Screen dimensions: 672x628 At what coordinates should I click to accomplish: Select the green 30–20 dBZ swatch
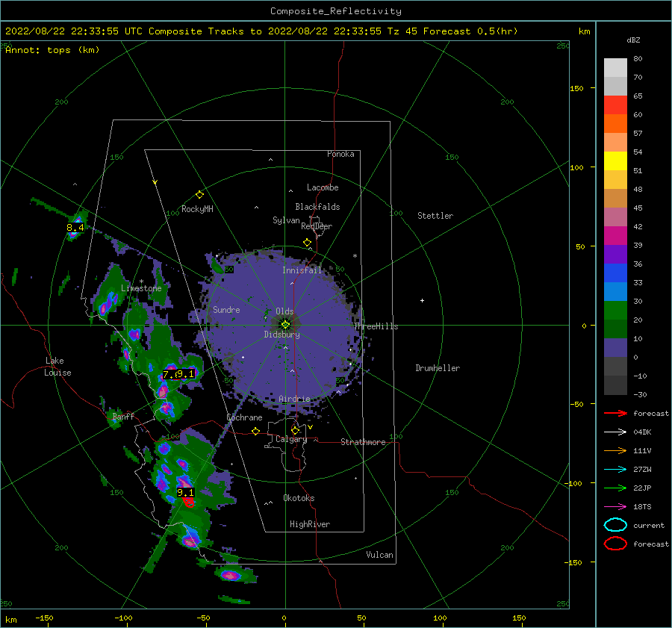pos(615,311)
